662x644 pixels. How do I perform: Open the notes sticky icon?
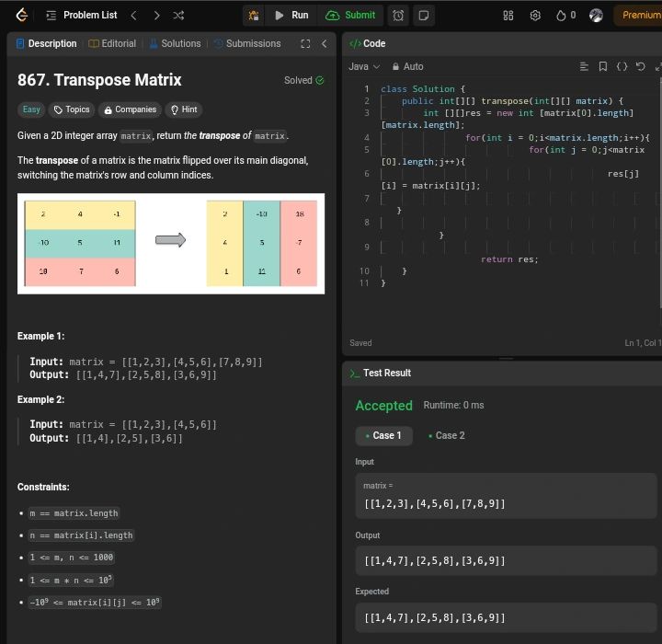pos(423,15)
